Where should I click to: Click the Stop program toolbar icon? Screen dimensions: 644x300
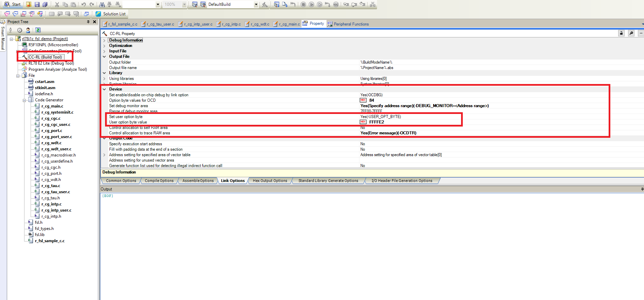point(303,4)
